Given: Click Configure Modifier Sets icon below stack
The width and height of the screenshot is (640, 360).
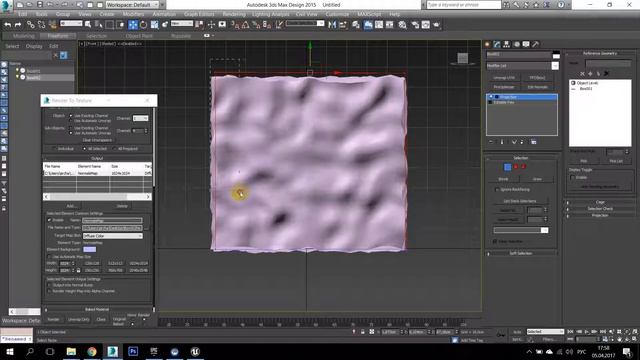Looking at the screenshot, I should 533,142.
